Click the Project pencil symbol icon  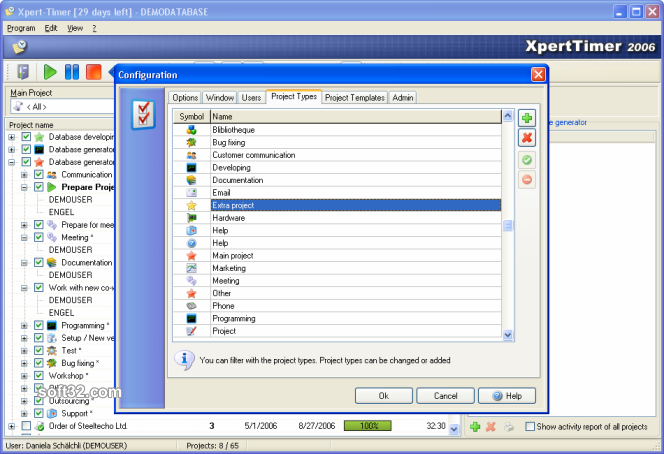click(x=191, y=331)
